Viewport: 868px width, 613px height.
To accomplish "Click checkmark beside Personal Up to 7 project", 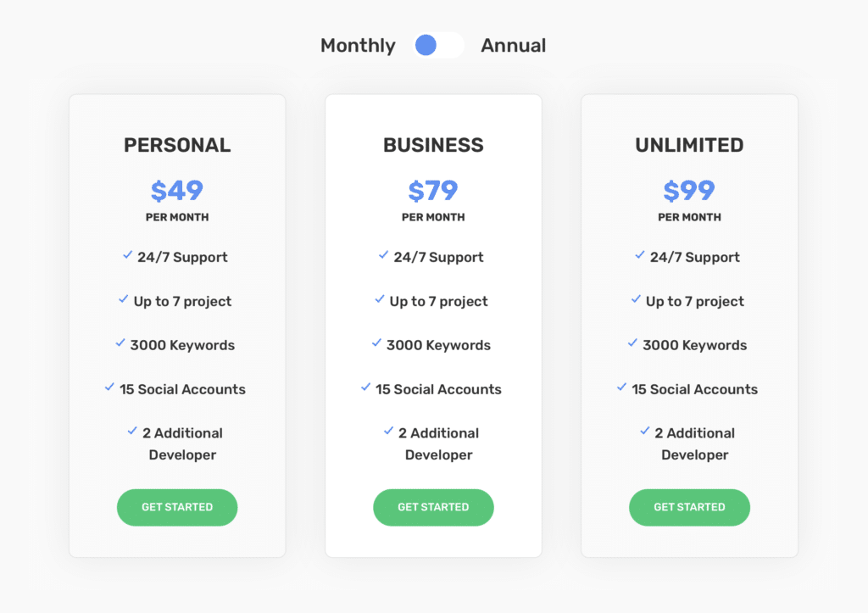I will (x=124, y=298).
